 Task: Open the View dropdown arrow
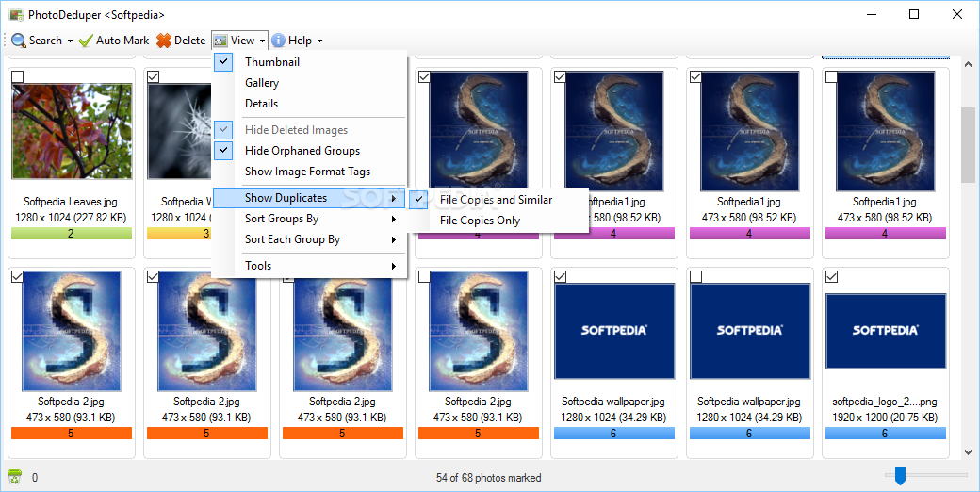coord(263,41)
